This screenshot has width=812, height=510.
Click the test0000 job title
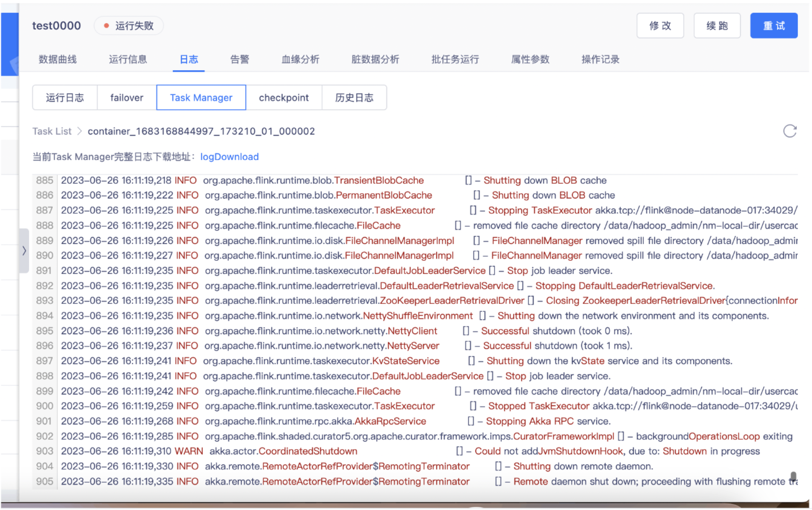[56, 26]
